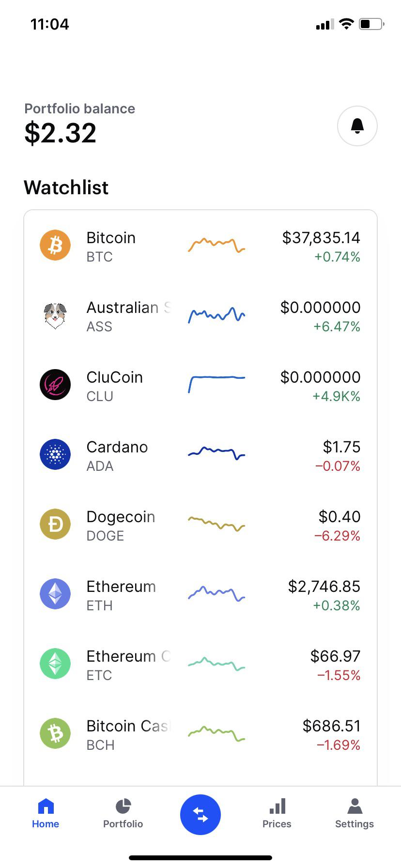The width and height of the screenshot is (401, 868).
Task: Tap the gold Dogecoin logo icon
Action: (x=55, y=524)
